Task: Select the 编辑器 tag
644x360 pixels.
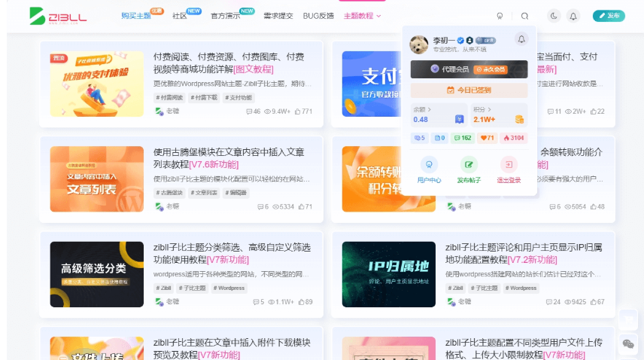Action: (x=235, y=193)
